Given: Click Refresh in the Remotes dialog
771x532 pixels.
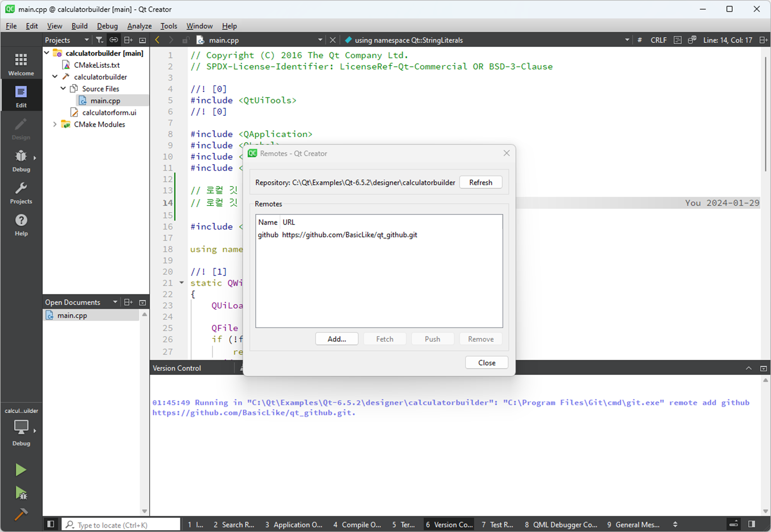Looking at the screenshot, I should coord(481,183).
